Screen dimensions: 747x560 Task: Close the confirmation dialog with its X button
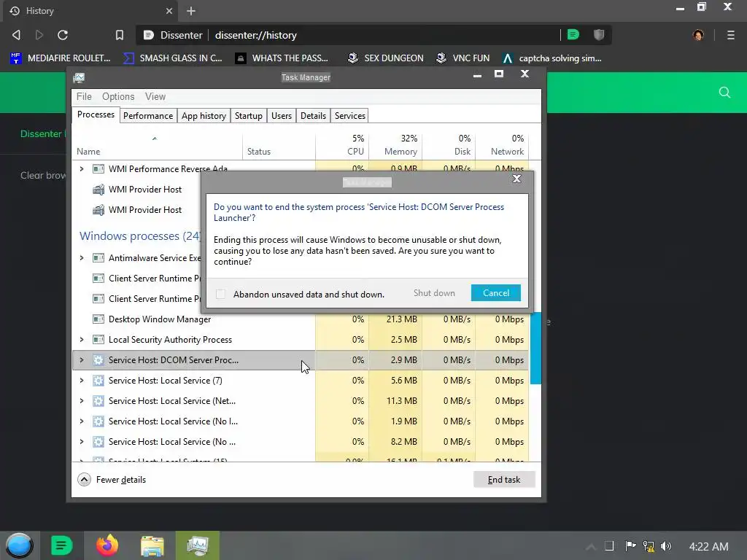point(516,179)
